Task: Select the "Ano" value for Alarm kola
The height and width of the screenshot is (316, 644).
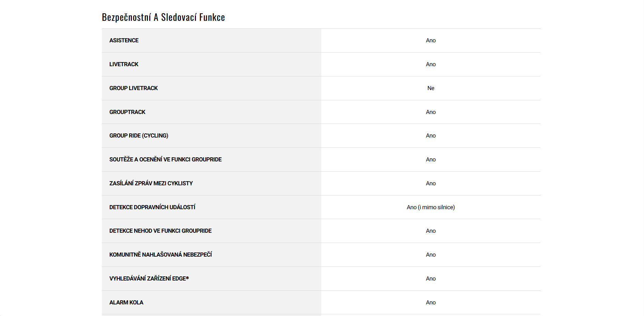Action: (431, 302)
